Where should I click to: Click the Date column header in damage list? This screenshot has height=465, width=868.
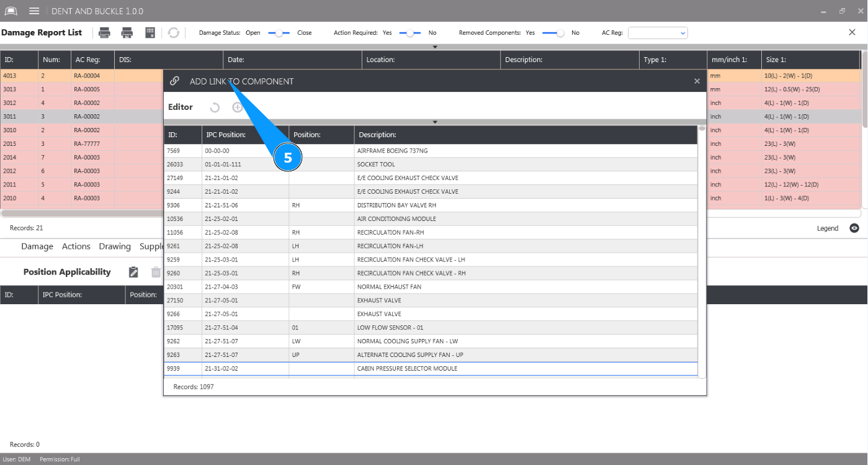292,60
